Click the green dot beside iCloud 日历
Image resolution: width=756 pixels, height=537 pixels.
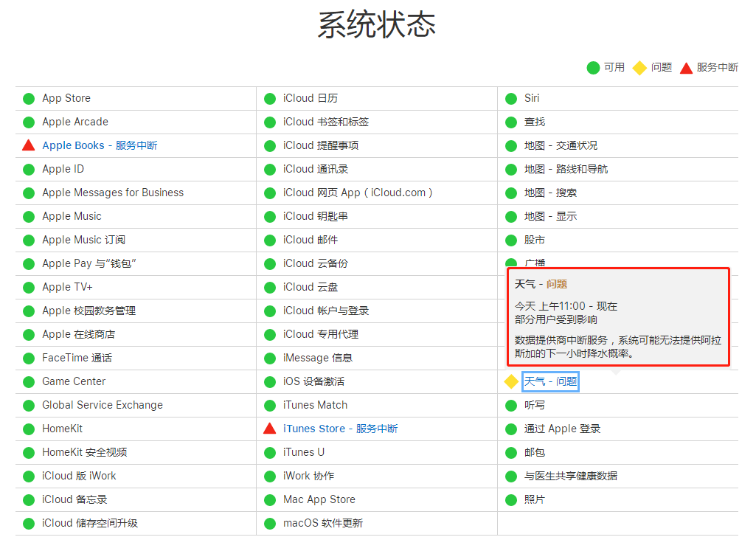tap(270, 98)
